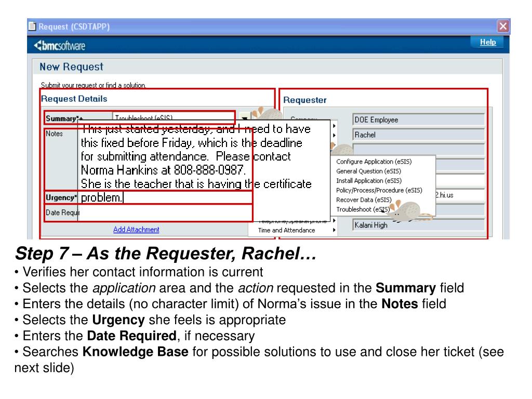
Task: Open the Time and Attendance submenu
Action: click(x=293, y=230)
